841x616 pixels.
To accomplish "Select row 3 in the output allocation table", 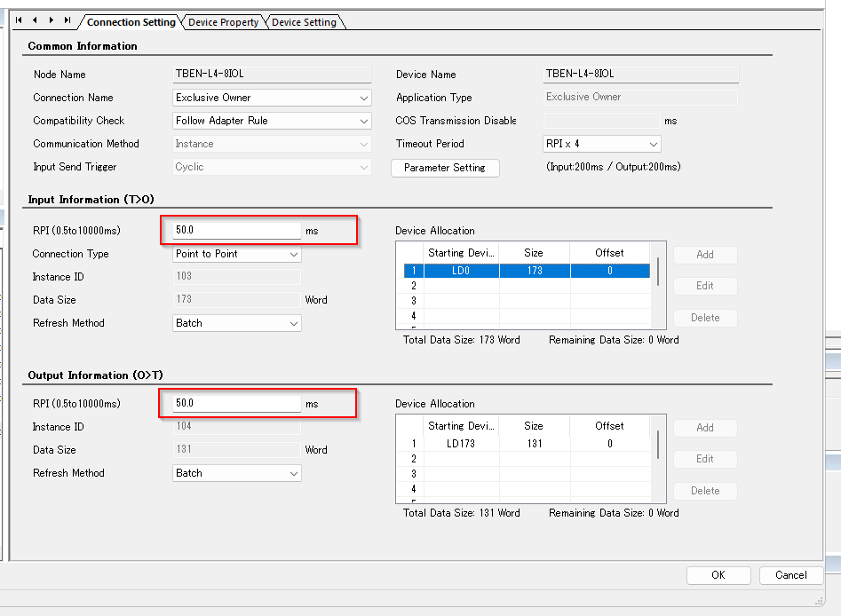I will 527,474.
